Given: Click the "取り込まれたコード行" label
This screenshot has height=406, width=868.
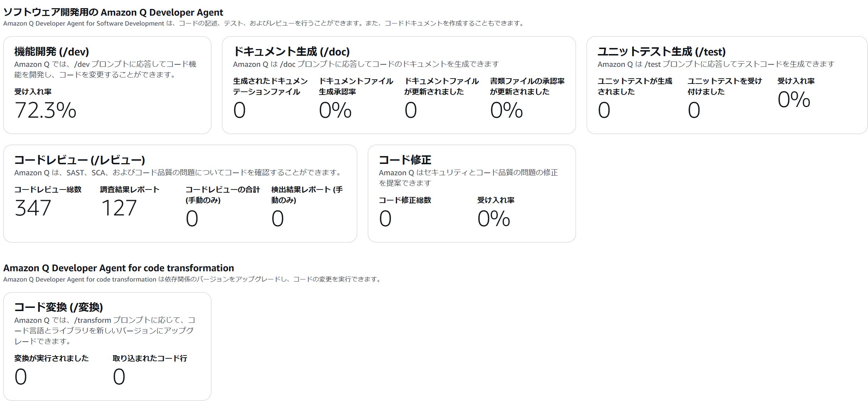Looking at the screenshot, I should coord(150,358).
